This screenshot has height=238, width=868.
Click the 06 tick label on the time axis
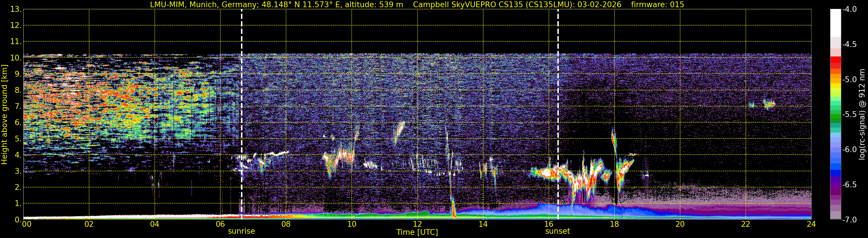(x=220, y=224)
